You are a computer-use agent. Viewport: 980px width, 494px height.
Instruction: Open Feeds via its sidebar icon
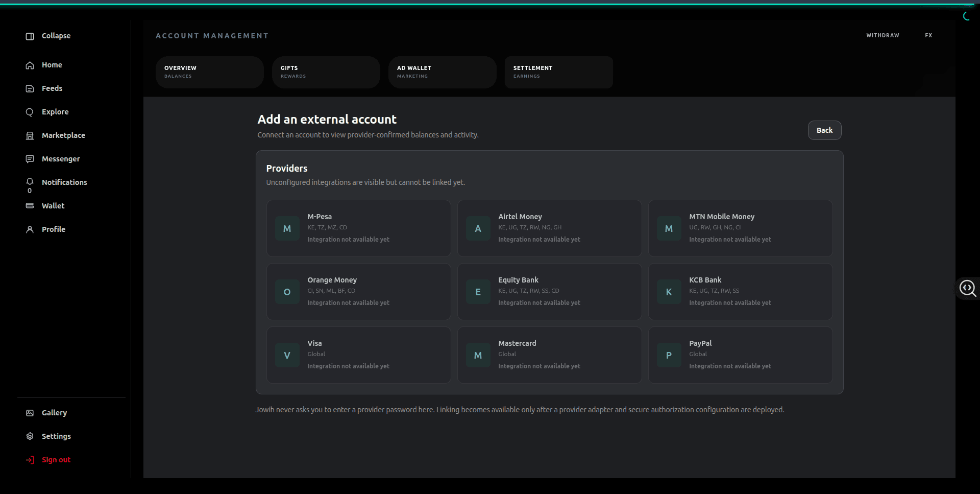[x=30, y=89]
